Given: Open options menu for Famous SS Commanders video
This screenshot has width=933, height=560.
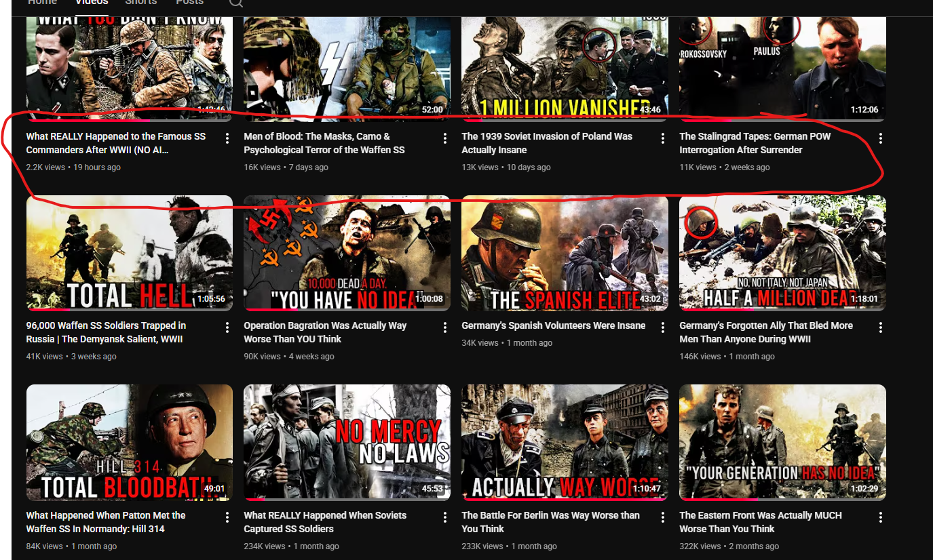Looking at the screenshot, I should [227, 138].
